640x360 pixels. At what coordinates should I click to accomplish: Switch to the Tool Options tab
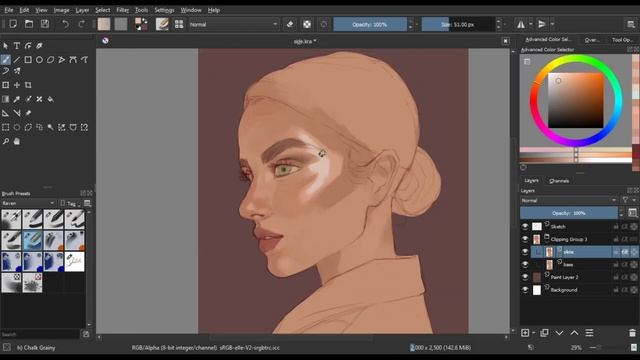point(622,40)
